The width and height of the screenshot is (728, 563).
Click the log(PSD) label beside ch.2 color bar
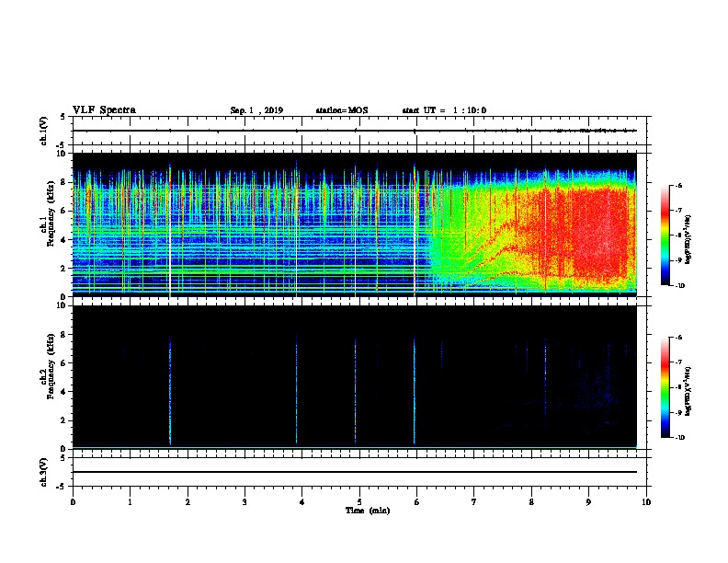click(688, 391)
